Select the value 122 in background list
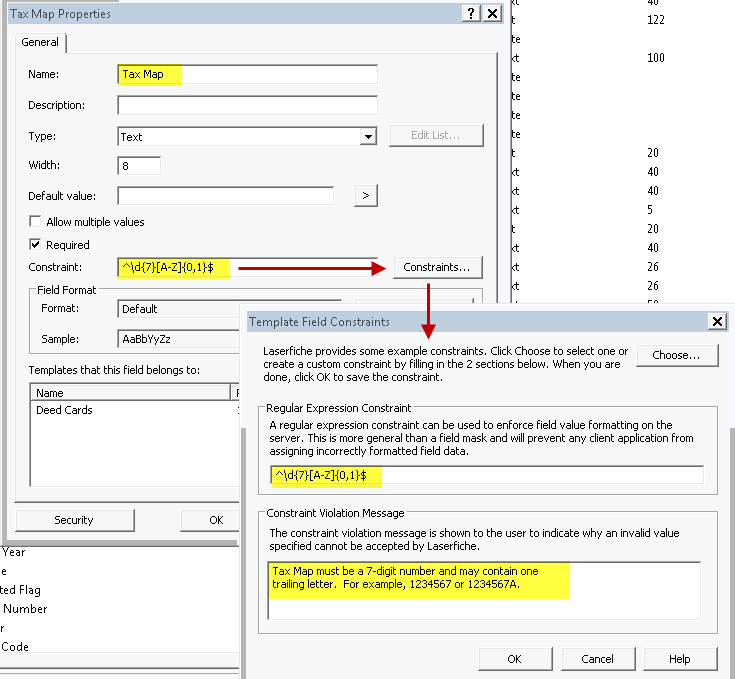Image resolution: width=735 pixels, height=679 pixels. [x=656, y=20]
